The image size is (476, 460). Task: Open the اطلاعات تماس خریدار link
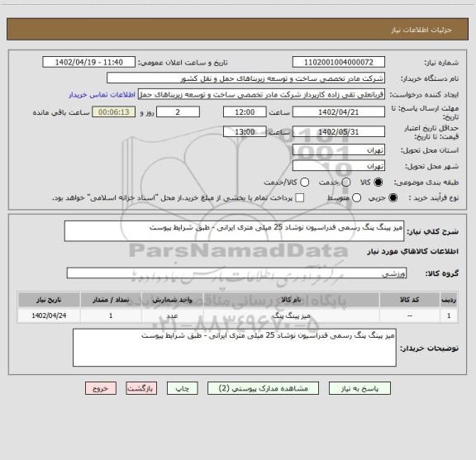point(102,95)
